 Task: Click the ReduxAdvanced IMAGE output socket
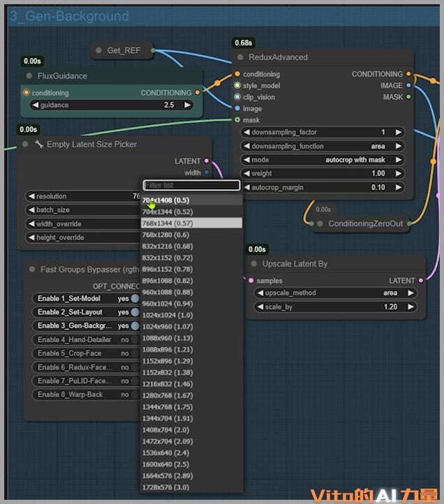[408, 85]
